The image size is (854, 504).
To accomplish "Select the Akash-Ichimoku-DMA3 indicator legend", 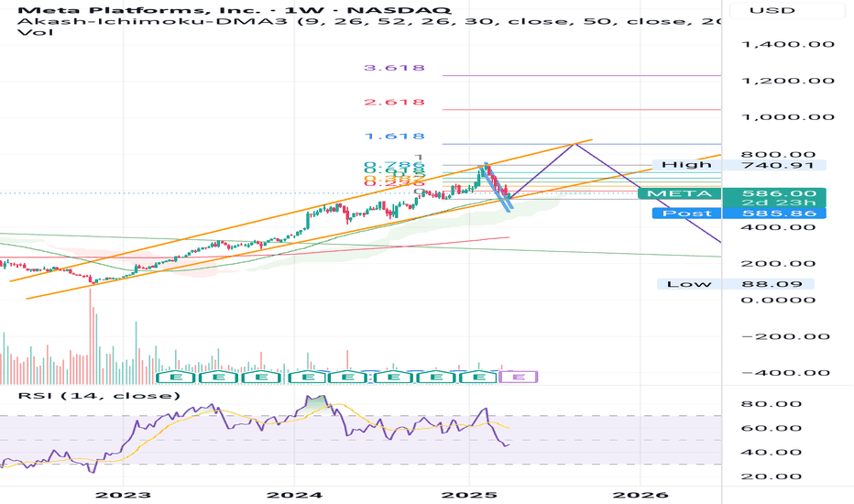I will 368,21.
